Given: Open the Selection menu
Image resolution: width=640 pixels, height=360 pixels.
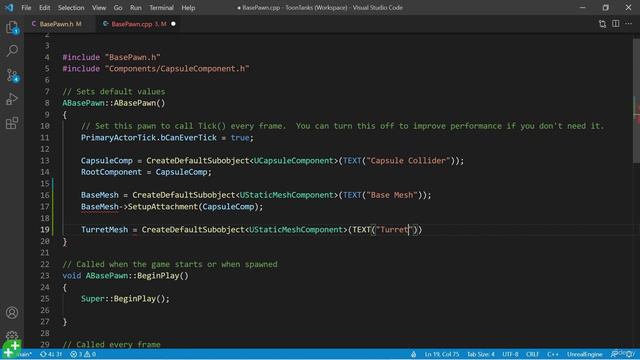Looking at the screenshot, I should [x=71, y=8].
